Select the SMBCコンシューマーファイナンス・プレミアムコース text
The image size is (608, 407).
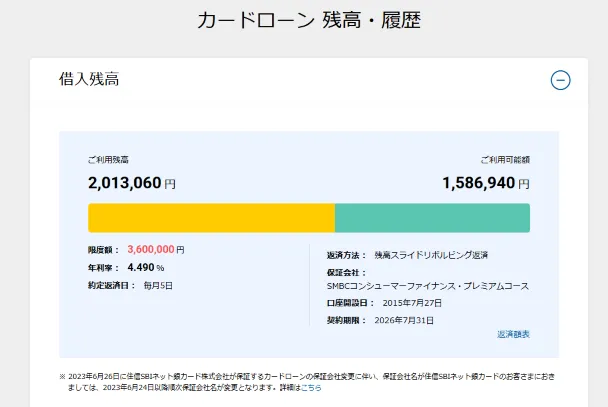[x=420, y=286]
